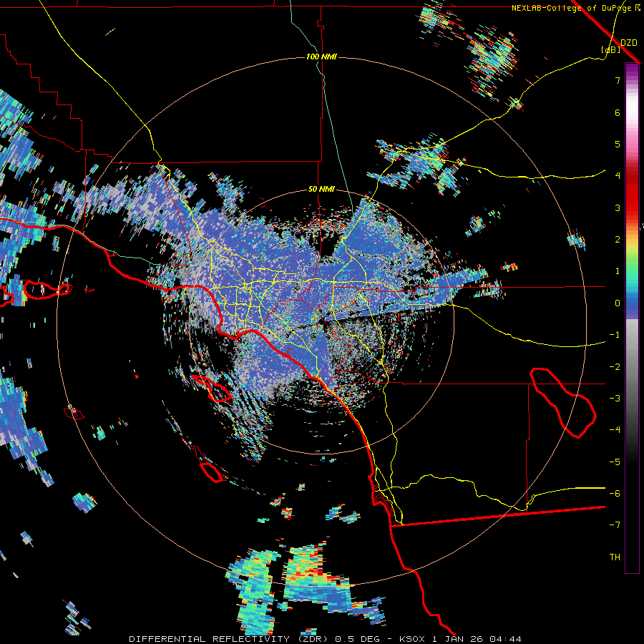The height and width of the screenshot is (644, 644).
Task: Click the 100 NMI range ring label
Action: tap(321, 57)
